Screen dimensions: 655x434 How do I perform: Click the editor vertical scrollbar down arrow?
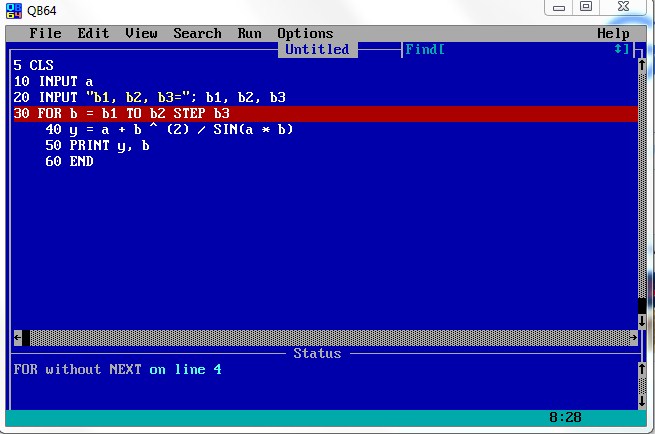(641, 322)
